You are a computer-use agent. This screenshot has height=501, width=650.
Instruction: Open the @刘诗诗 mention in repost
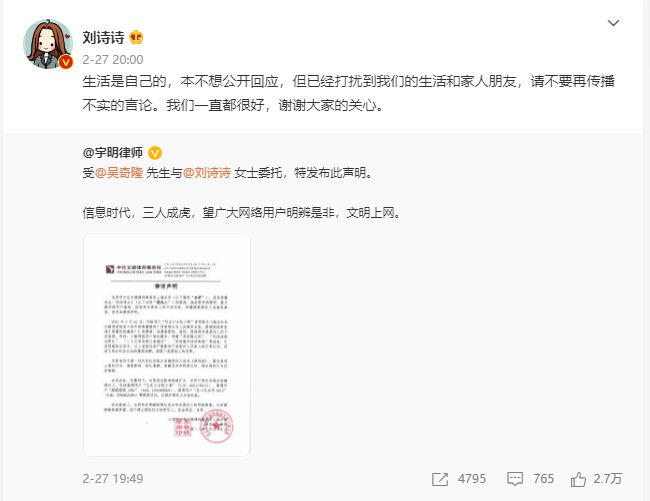(207, 172)
